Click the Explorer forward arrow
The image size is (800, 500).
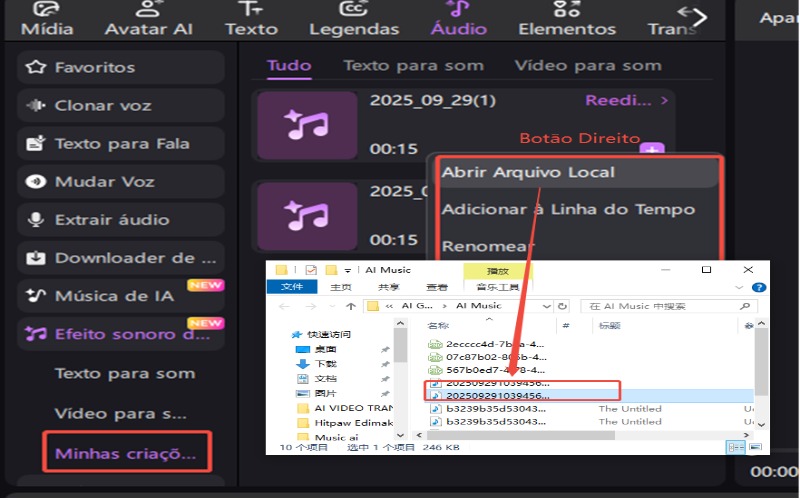310,306
